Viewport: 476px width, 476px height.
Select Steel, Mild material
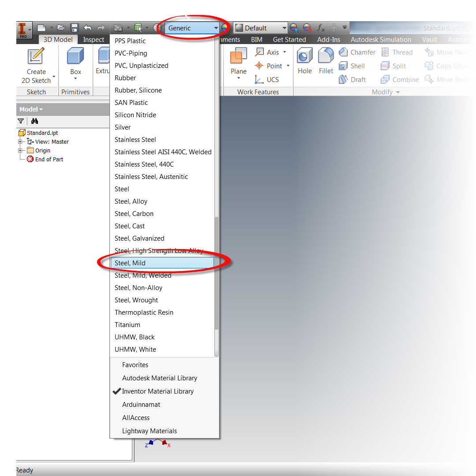(162, 263)
